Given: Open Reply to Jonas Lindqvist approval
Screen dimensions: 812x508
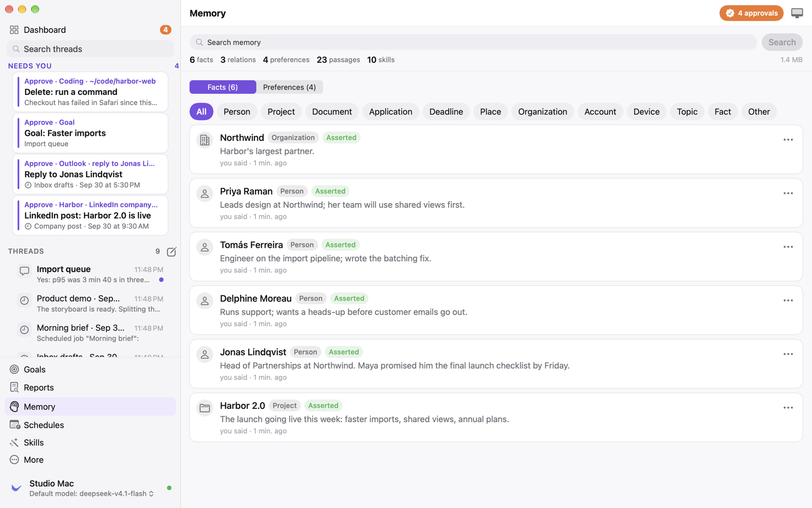Looking at the screenshot, I should tap(90, 174).
